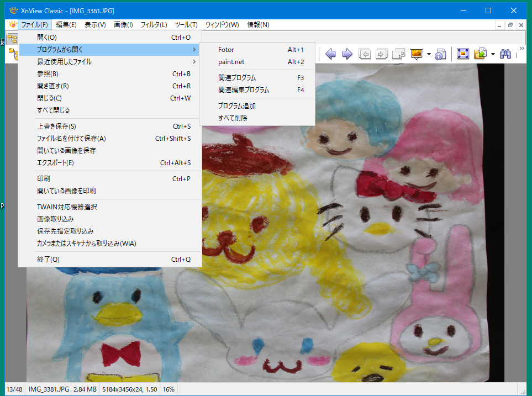
Task: Click the select page number icon
Action: [x=399, y=54]
